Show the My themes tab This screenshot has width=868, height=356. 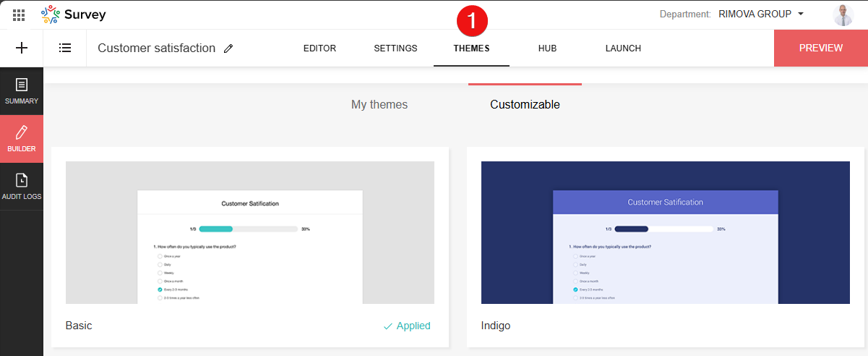[x=379, y=105]
